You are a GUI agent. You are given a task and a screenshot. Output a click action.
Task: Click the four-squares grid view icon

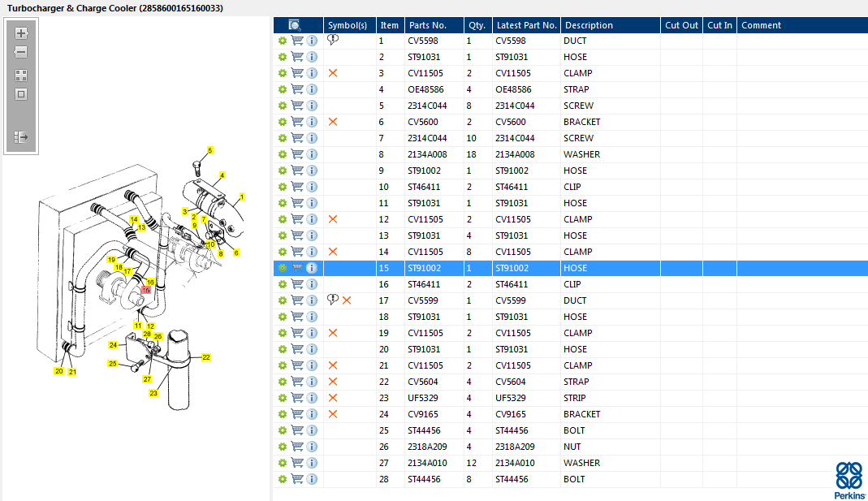[21, 76]
